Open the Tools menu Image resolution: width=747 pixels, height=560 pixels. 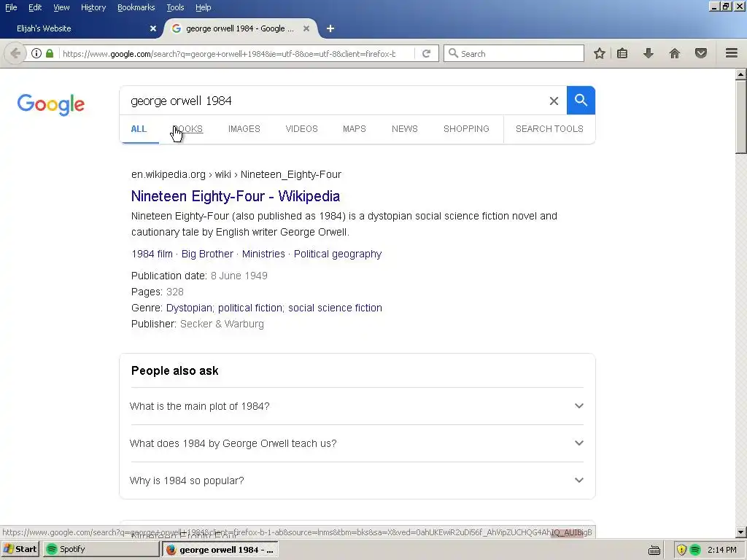pos(175,7)
